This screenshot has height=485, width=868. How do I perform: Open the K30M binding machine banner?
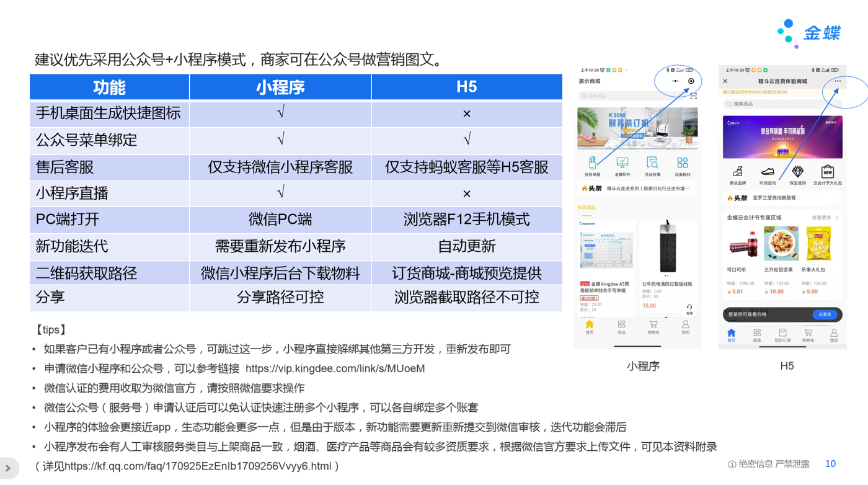point(637,128)
